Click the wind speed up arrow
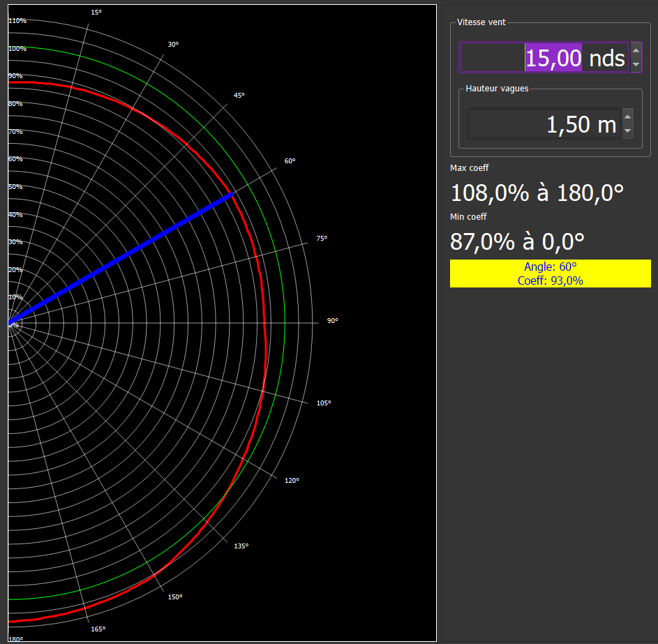 point(636,50)
